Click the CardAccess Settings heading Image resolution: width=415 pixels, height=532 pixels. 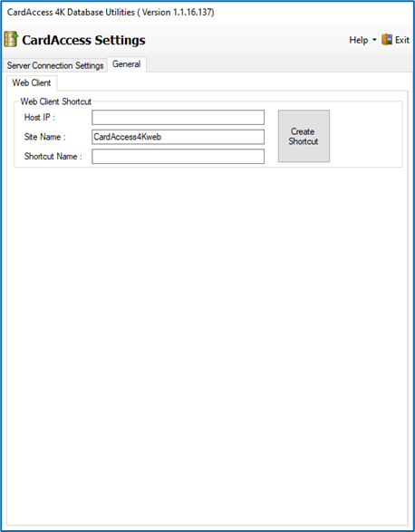(83, 40)
